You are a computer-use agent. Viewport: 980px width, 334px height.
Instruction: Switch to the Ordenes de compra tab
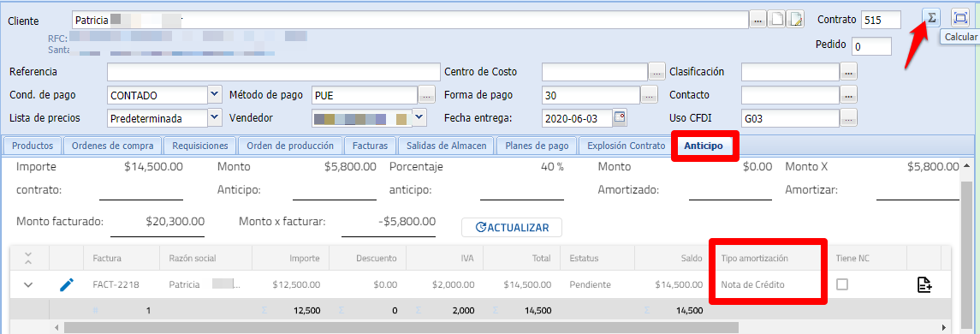click(x=112, y=146)
